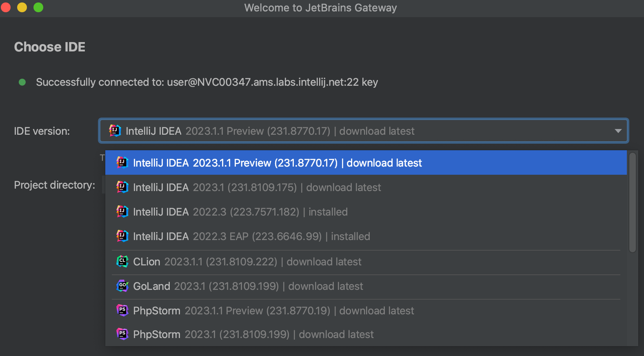Click the green connection status indicator
This screenshot has height=356, width=644.
coord(22,82)
